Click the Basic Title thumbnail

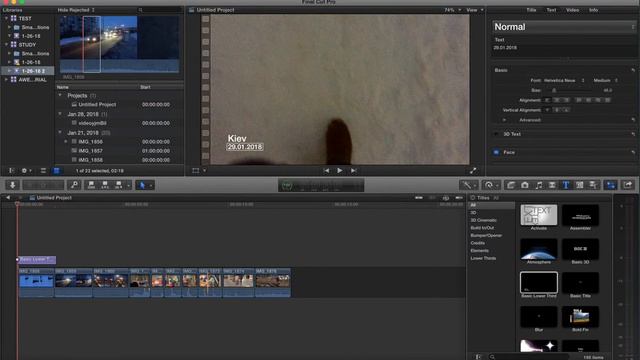click(x=580, y=282)
